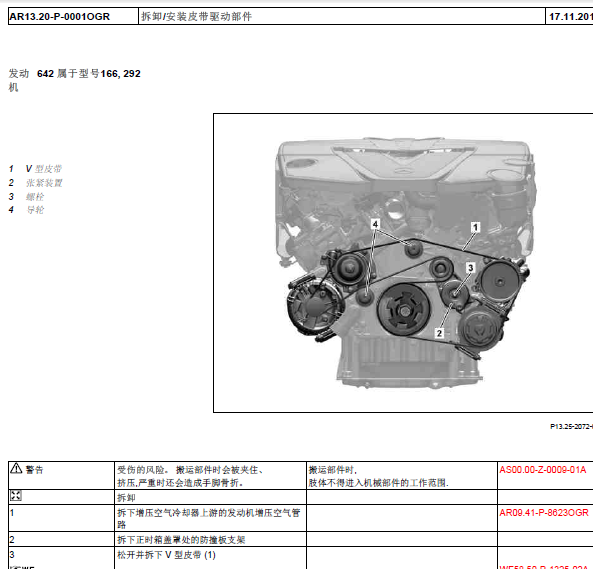Click the removal symbol icon beside 拆卸
The width and height of the screenshot is (593, 569).
16,496
